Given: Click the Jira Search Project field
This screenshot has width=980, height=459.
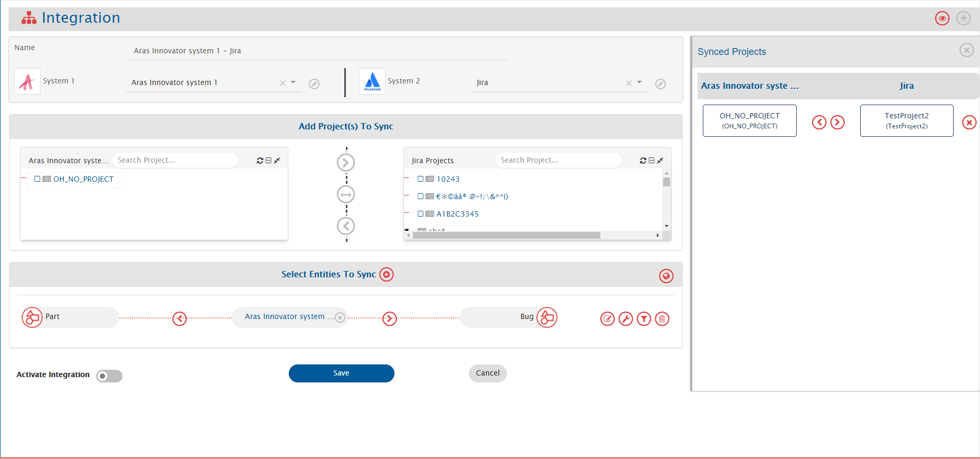Looking at the screenshot, I should click(x=558, y=161).
